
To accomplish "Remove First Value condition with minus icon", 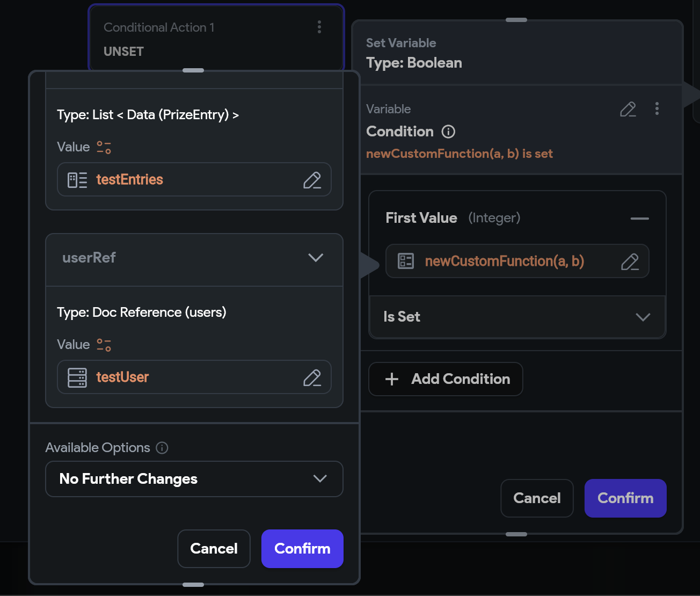I will (640, 219).
